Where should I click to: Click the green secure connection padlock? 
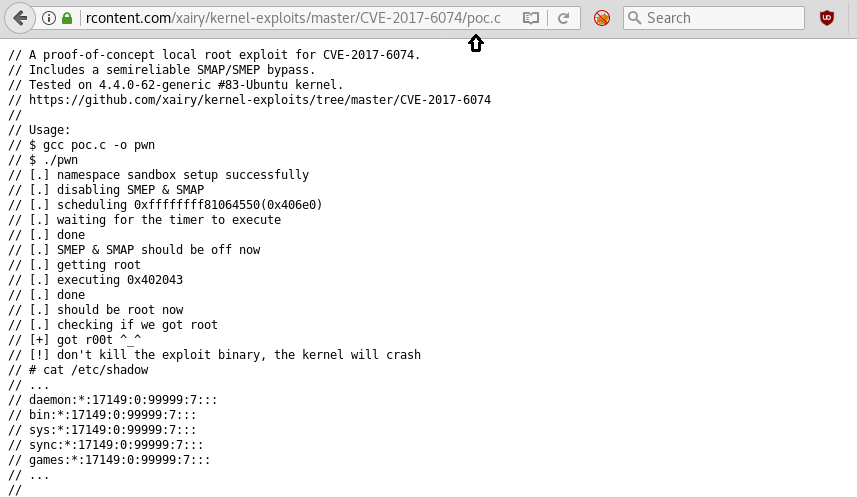(x=67, y=18)
